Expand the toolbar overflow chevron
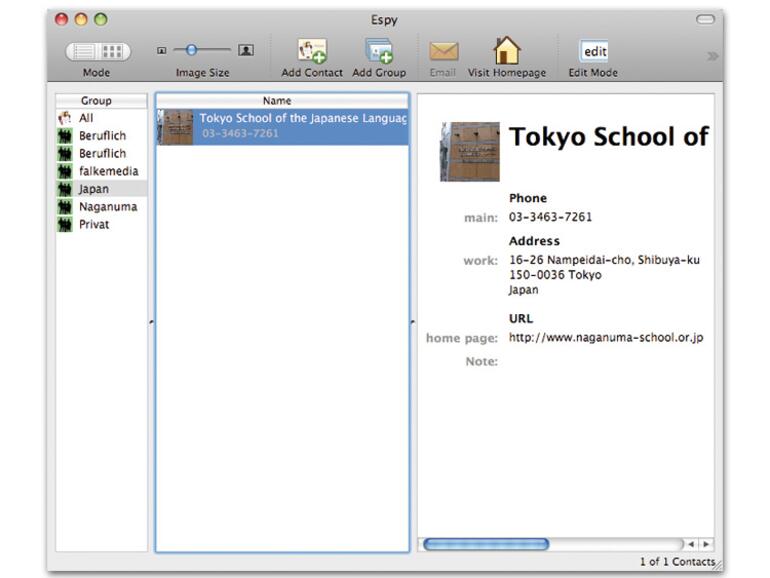Image resolution: width=770 pixels, height=578 pixels. [712, 56]
